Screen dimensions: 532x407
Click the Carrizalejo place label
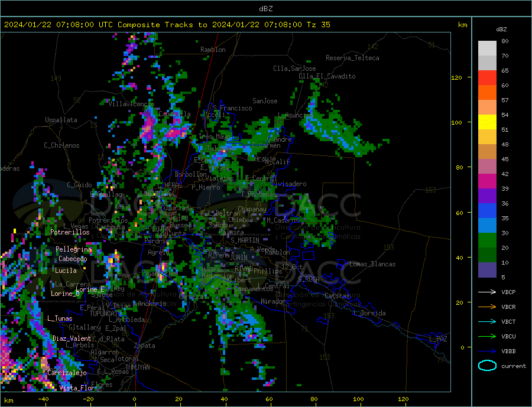67,373
